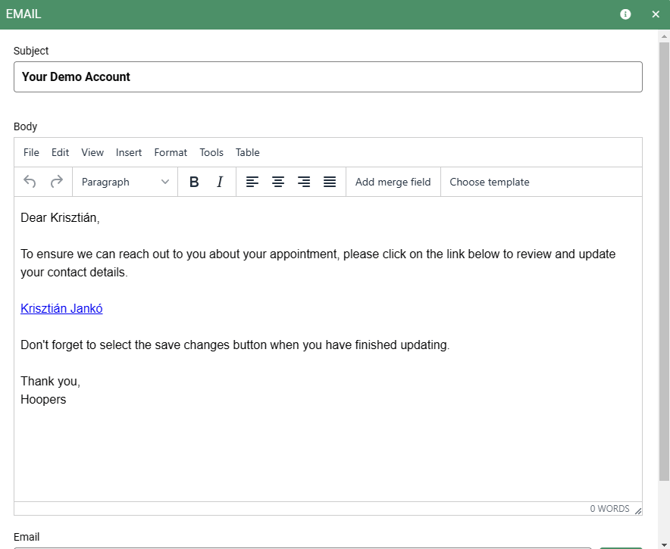Toggle italic formatting

[x=220, y=182]
